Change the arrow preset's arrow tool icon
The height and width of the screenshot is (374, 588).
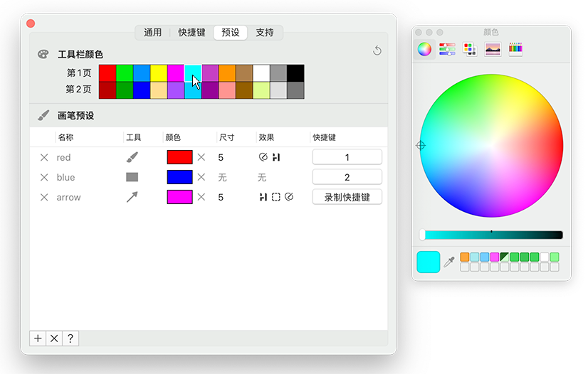coord(132,197)
